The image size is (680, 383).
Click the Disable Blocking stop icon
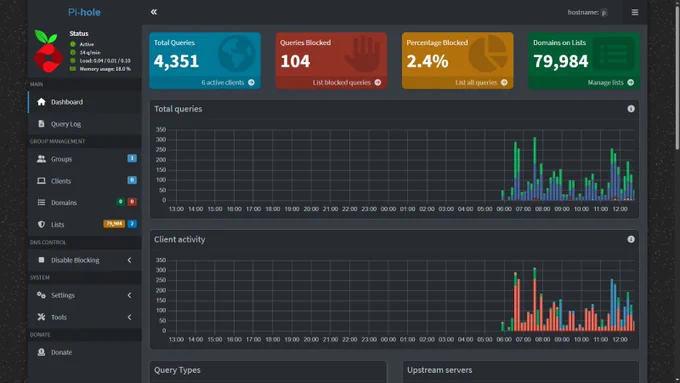pyautogui.click(x=41, y=260)
